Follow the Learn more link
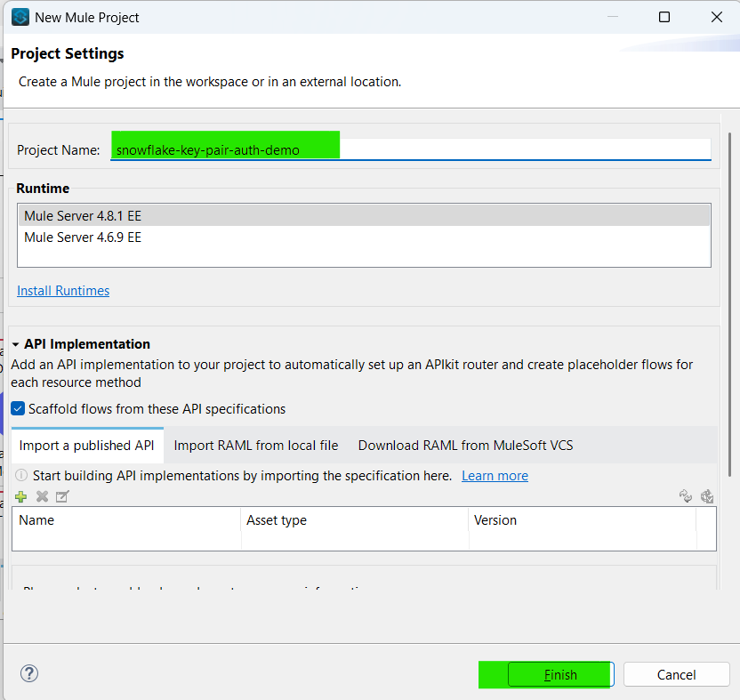Viewport: 740px width, 700px height. 495,476
